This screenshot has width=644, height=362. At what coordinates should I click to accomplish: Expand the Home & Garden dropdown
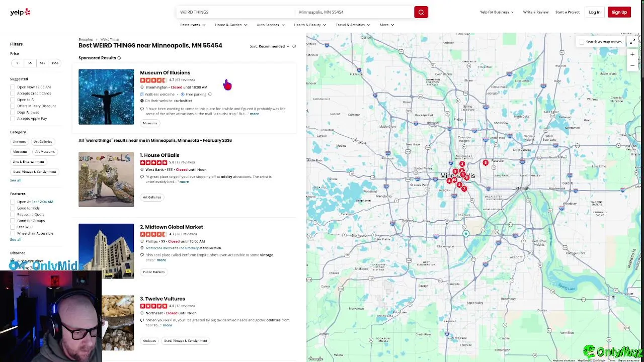231,25
